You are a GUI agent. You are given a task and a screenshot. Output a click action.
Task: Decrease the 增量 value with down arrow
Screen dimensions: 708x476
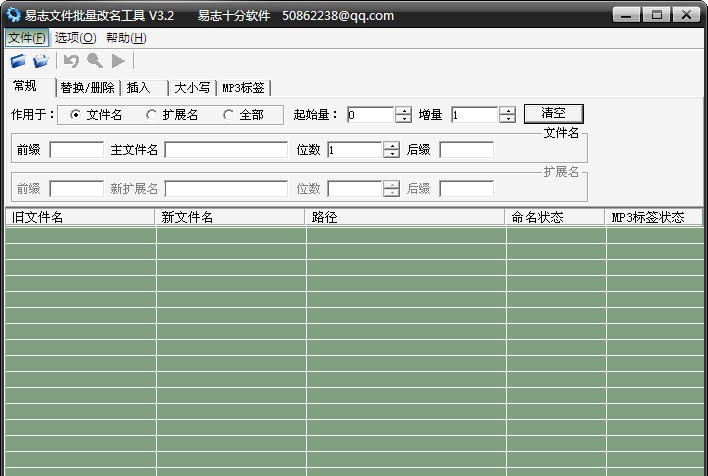click(x=508, y=119)
